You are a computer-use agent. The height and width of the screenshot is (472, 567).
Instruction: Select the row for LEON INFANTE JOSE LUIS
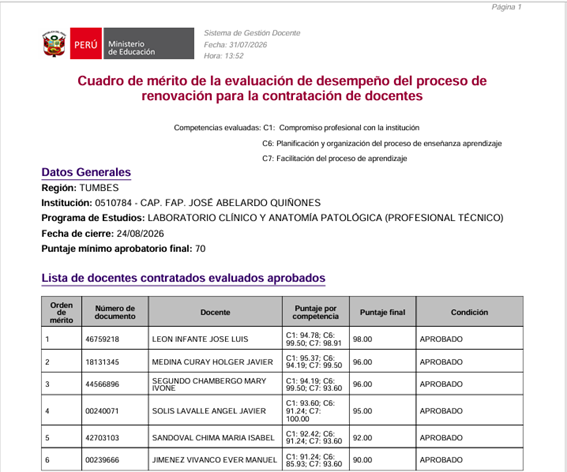click(x=282, y=339)
